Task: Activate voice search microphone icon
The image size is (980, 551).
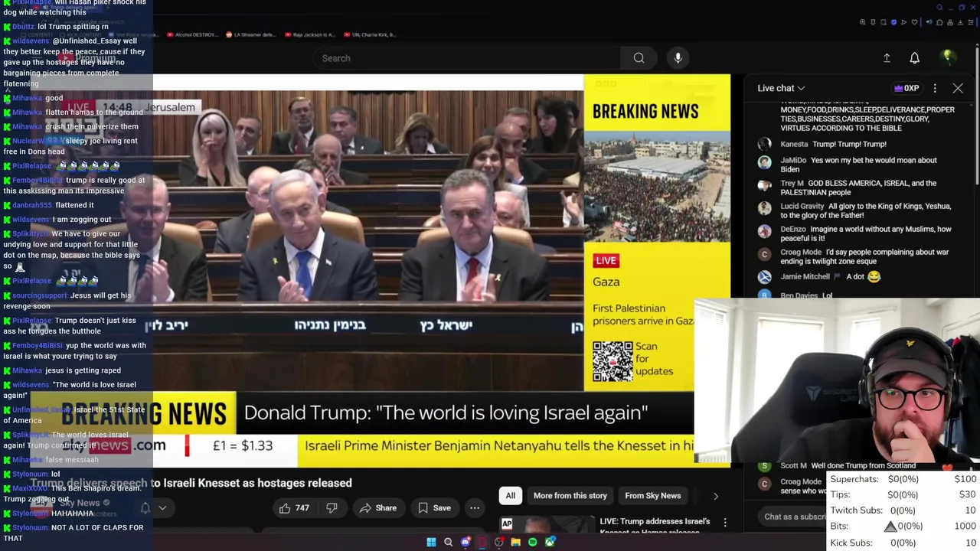Action: (678, 58)
